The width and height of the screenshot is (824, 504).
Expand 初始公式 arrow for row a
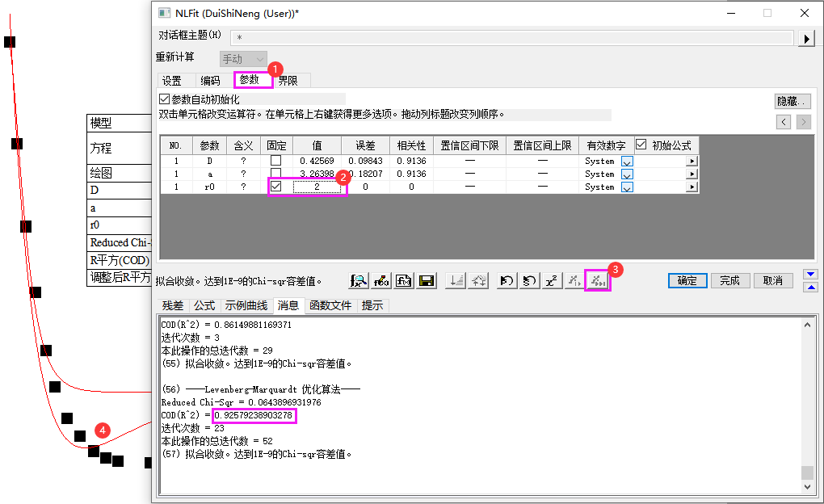point(692,174)
